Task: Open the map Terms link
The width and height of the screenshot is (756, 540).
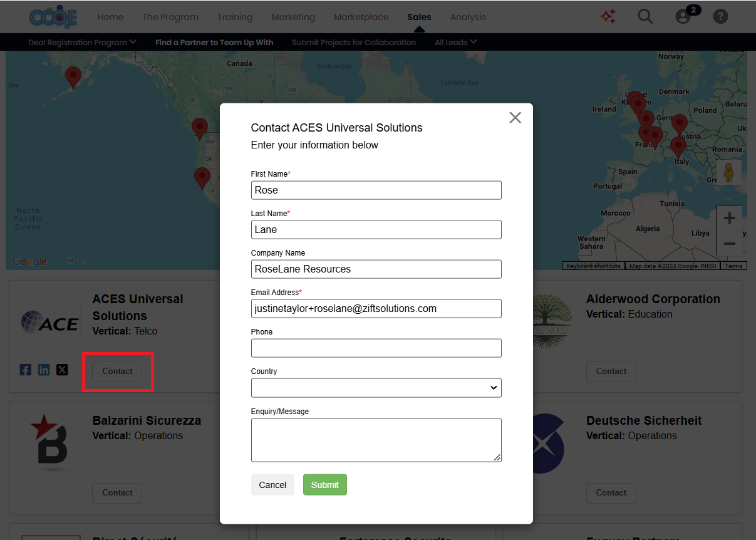Action: point(733,266)
